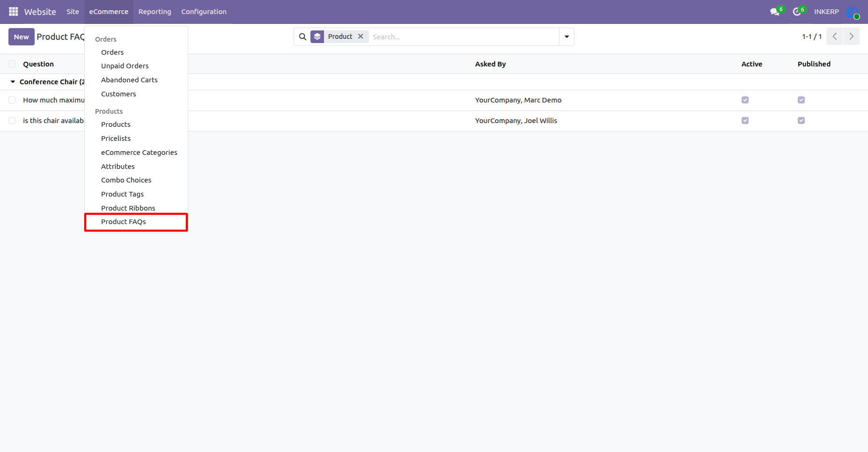Open the 'YourCompany, Marc Demo' record
Screen dimensions: 868x452
518,100
